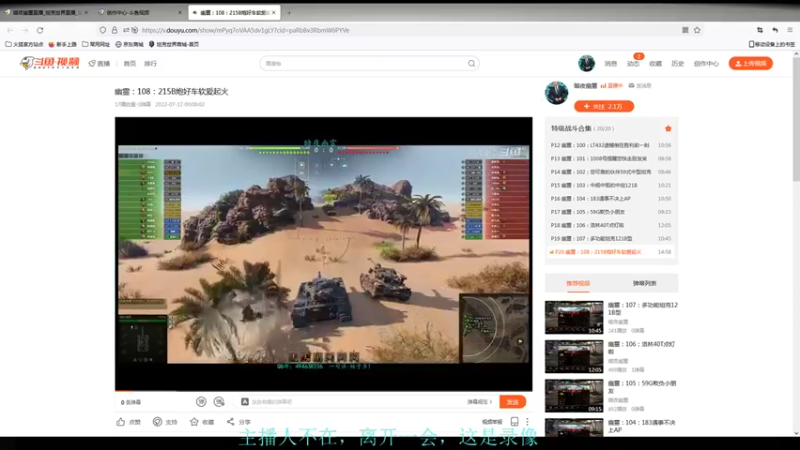Play P18 episode 106 in collection list

[611, 225]
